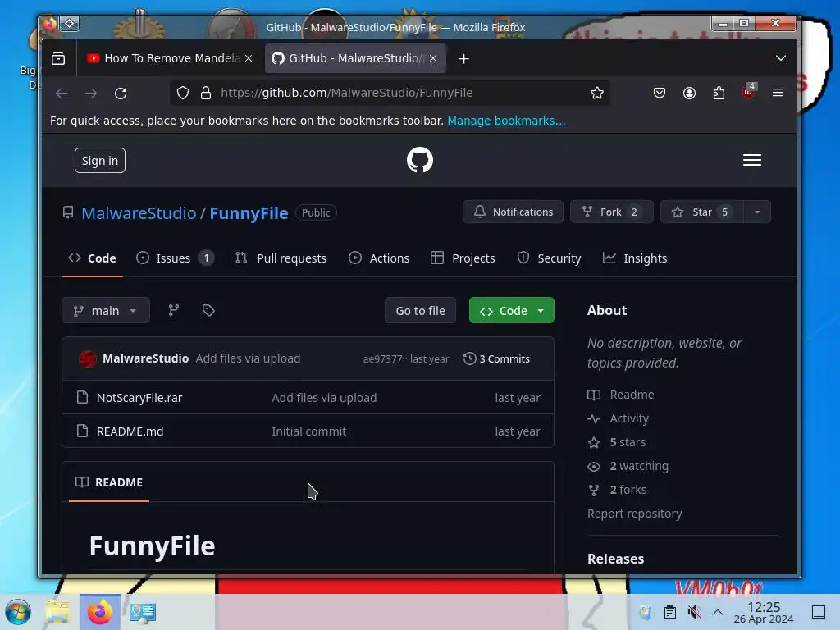Open the NotScaryFile.rar file
Viewport: 840px width, 630px height.
[x=139, y=398]
